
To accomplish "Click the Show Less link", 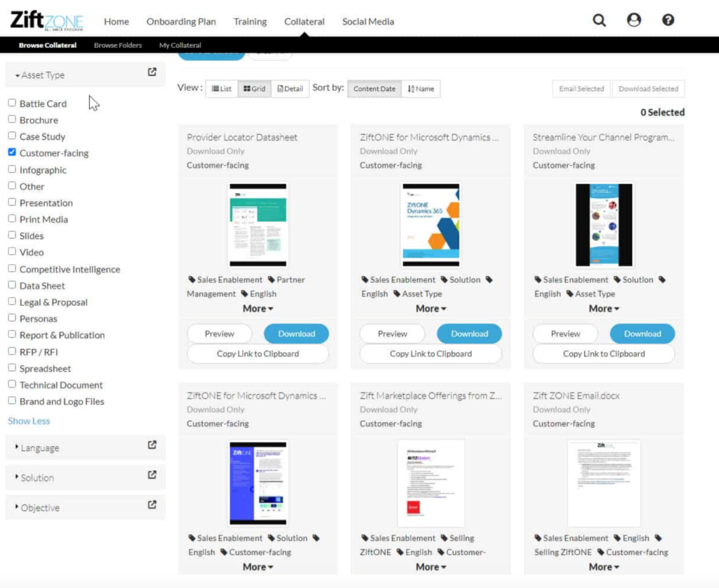I will tap(29, 421).
